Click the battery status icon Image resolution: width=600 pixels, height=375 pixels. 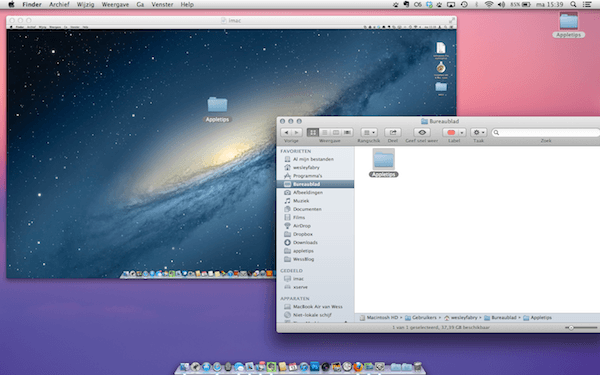point(526,5)
